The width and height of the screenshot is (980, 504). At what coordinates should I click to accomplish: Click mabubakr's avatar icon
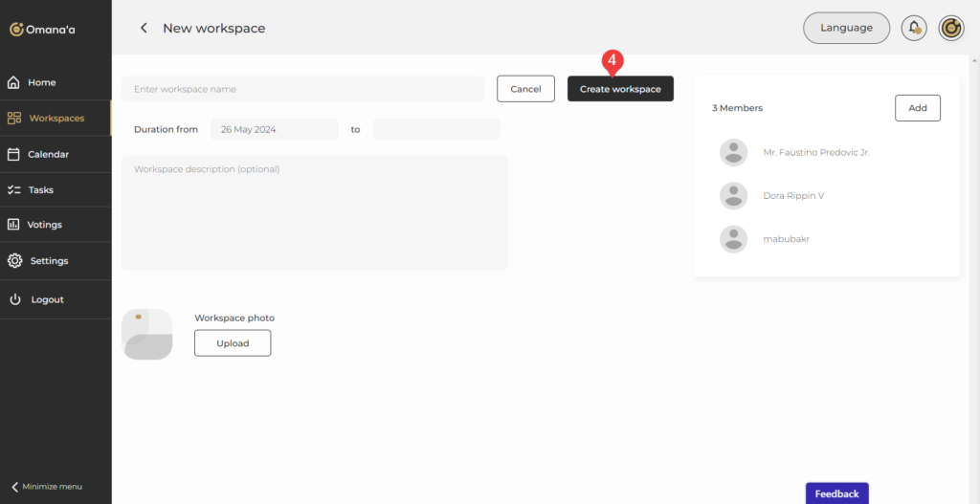733,239
